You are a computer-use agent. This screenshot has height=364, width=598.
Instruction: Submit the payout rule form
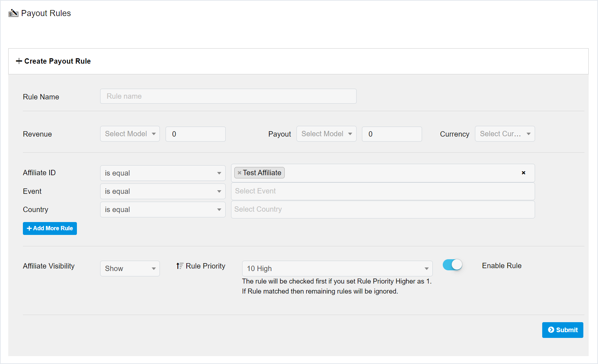click(562, 330)
